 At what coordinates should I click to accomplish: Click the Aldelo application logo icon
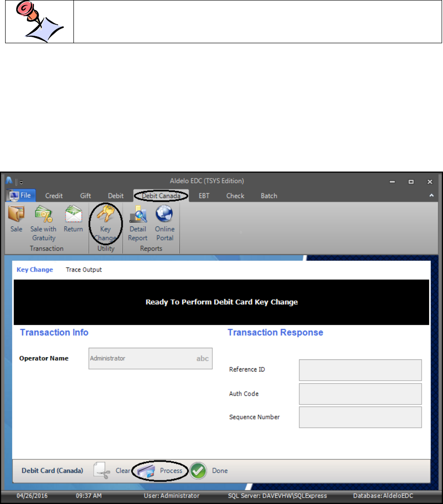point(9,180)
